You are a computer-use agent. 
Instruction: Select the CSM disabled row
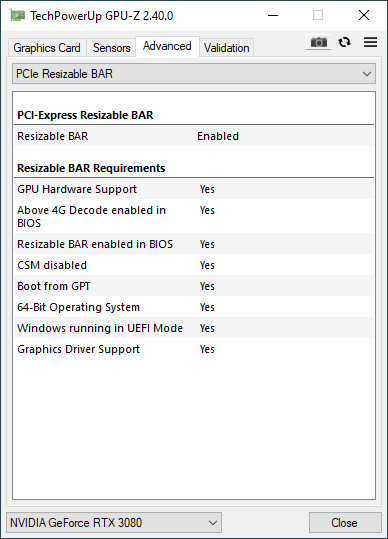click(x=194, y=265)
